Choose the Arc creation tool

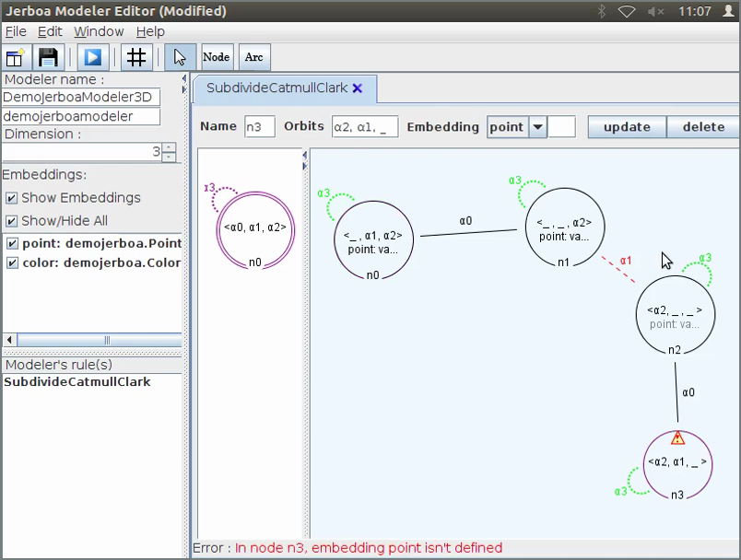(254, 57)
